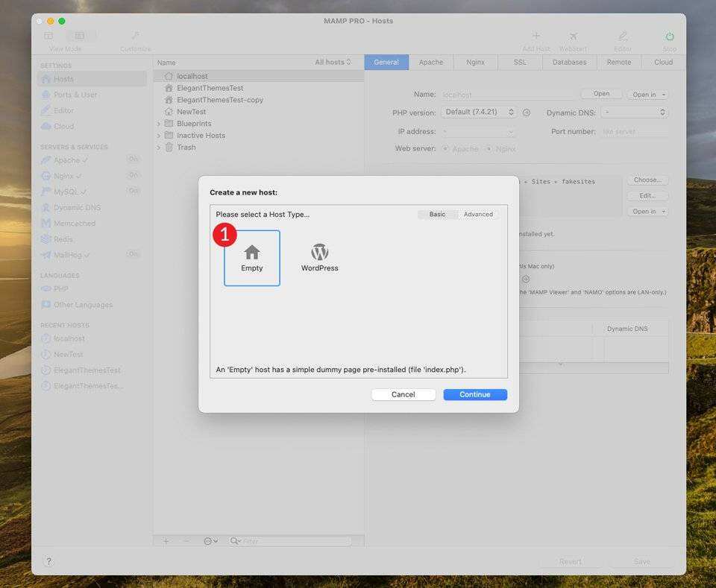716x588 pixels.
Task: Select the Empty host type icon
Action: (x=252, y=257)
